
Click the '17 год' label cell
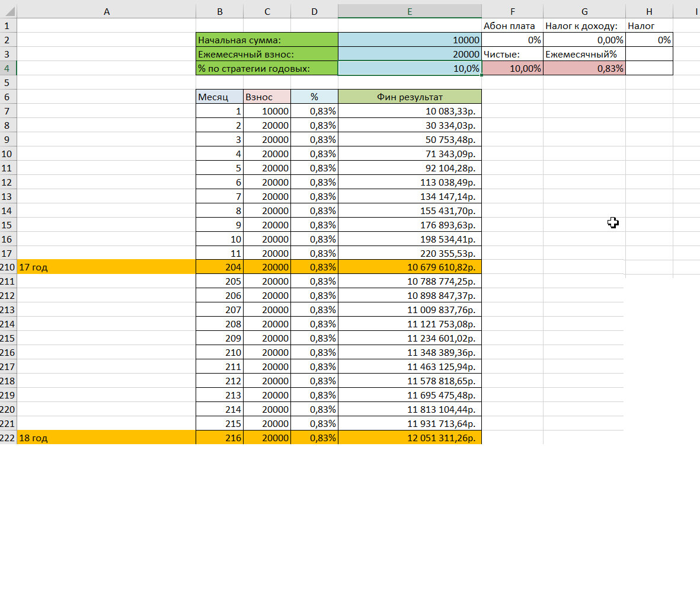tap(106, 267)
